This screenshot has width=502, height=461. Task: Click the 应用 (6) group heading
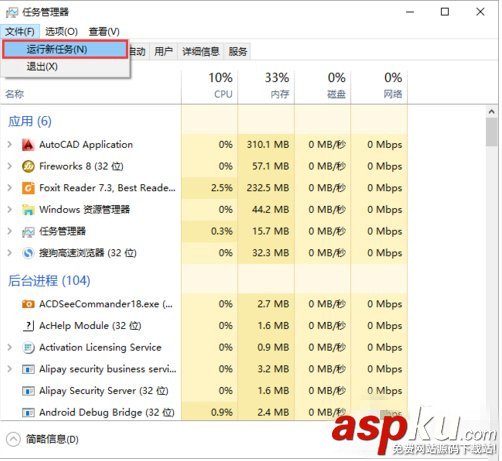pyautogui.click(x=30, y=121)
